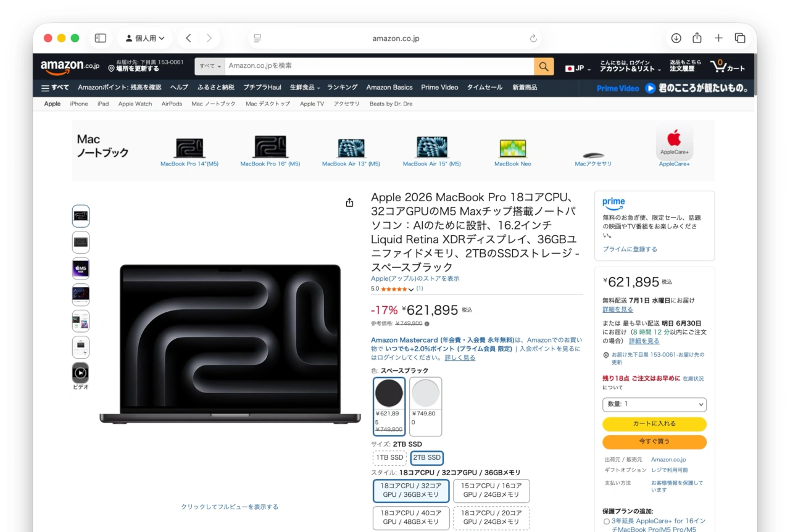
Task: Open a new tab with plus icon
Action: pos(718,38)
